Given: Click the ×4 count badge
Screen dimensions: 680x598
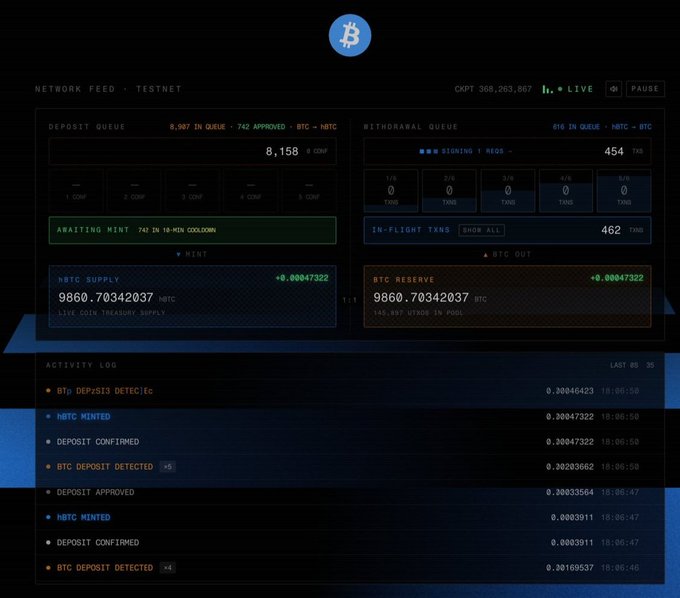Looking at the screenshot, I should tap(167, 568).
